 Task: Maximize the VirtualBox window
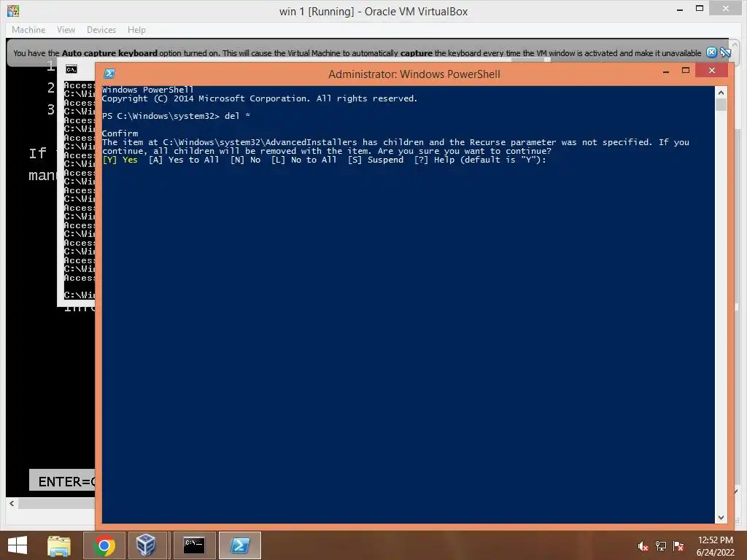[x=700, y=8]
